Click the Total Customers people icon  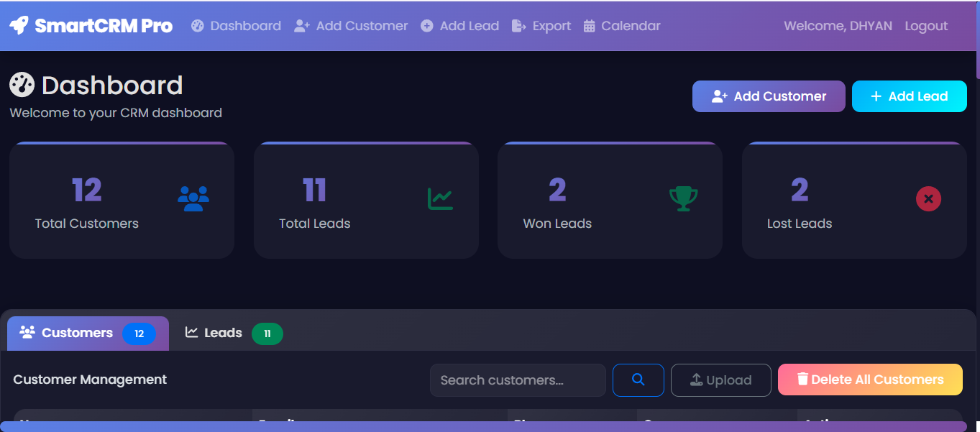point(192,199)
